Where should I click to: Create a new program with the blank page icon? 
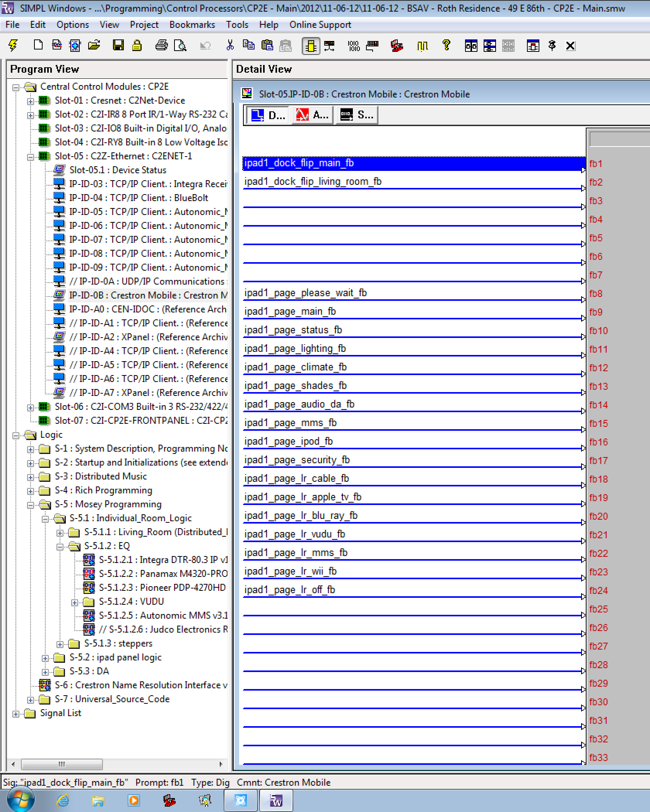pyautogui.click(x=38, y=46)
